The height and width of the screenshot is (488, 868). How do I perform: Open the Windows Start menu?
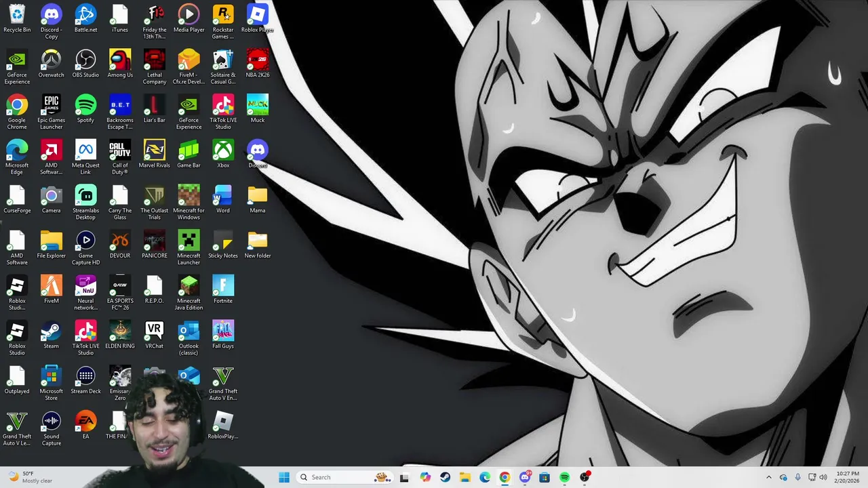[x=284, y=477]
